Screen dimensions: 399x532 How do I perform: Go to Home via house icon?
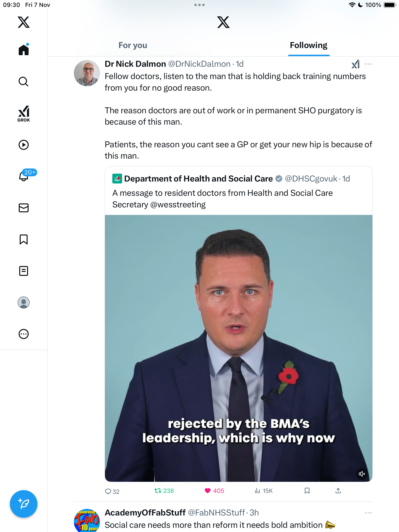coord(24,50)
